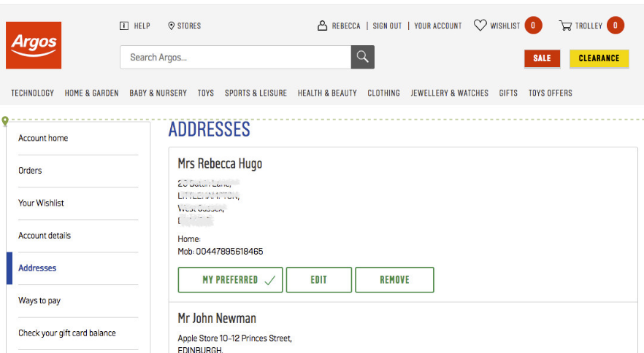
Task: Open the Help link
Action: click(142, 26)
